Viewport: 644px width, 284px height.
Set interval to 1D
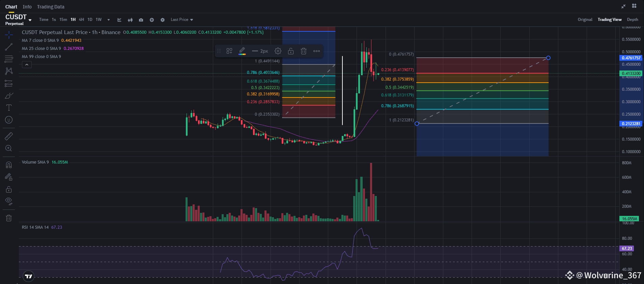(90, 20)
